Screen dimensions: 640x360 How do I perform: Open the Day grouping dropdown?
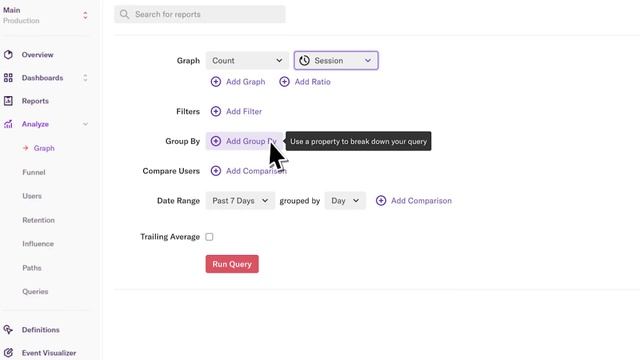click(x=345, y=201)
